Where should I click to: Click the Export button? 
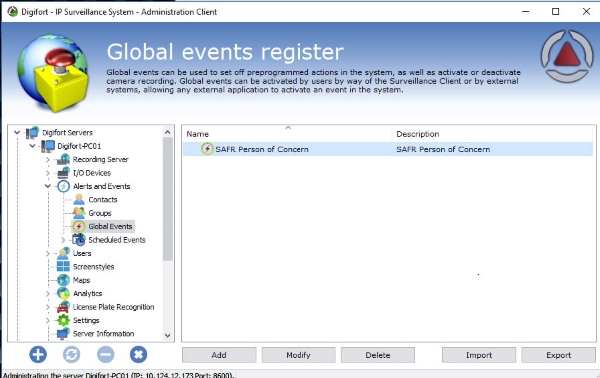pyautogui.click(x=558, y=355)
